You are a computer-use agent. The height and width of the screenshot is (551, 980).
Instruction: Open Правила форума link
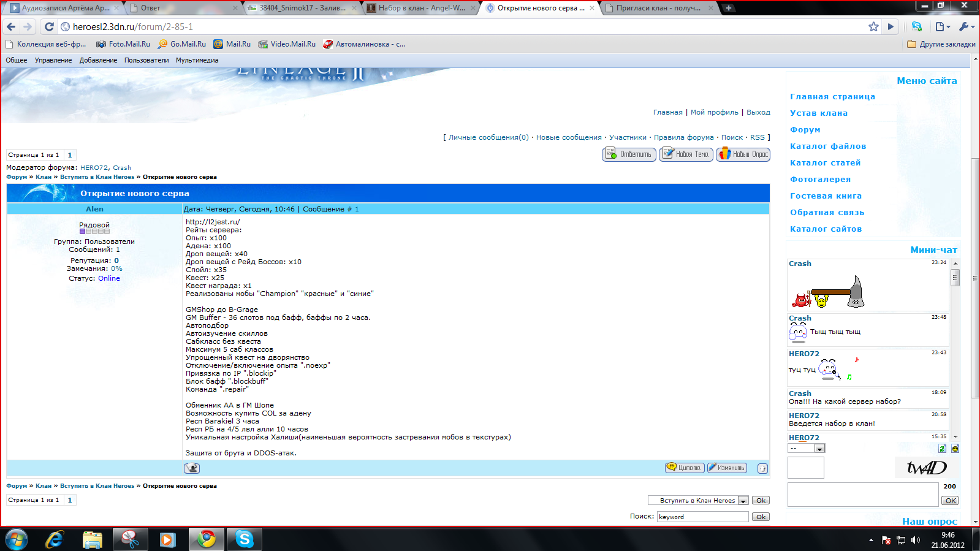pos(683,137)
